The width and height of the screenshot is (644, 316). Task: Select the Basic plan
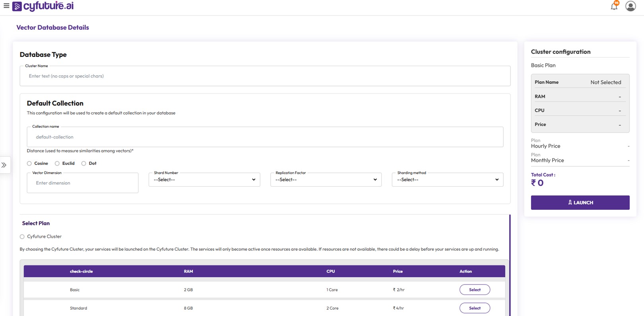click(x=475, y=290)
